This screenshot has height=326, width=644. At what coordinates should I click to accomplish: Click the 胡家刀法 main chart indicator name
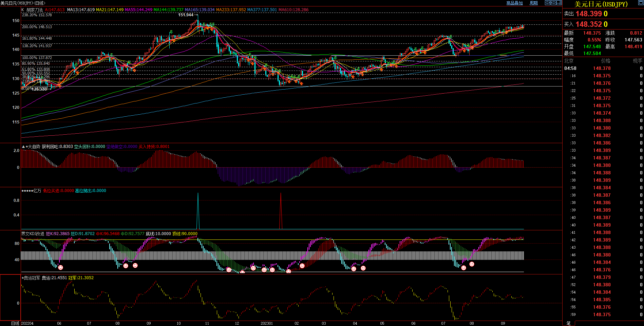point(35,10)
